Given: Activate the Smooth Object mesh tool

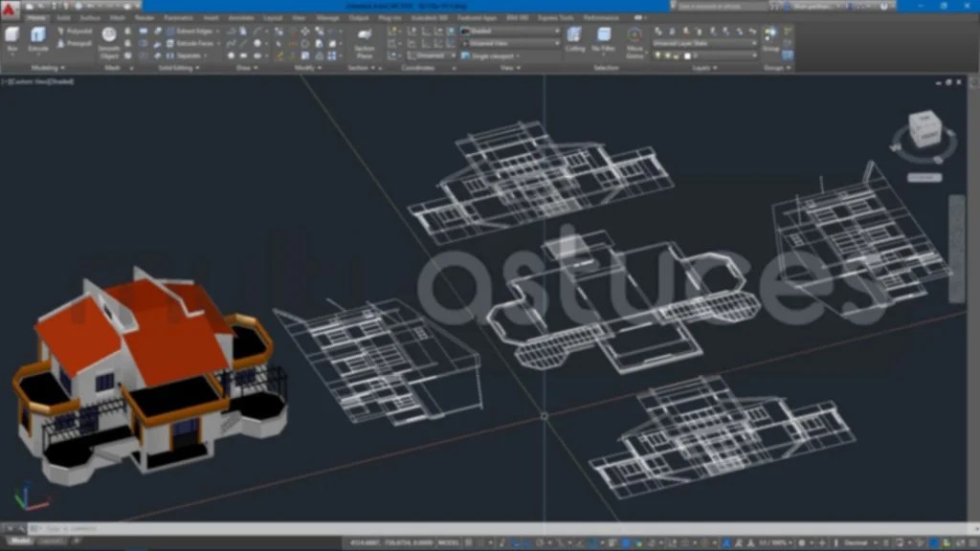Looking at the screenshot, I should [109, 42].
